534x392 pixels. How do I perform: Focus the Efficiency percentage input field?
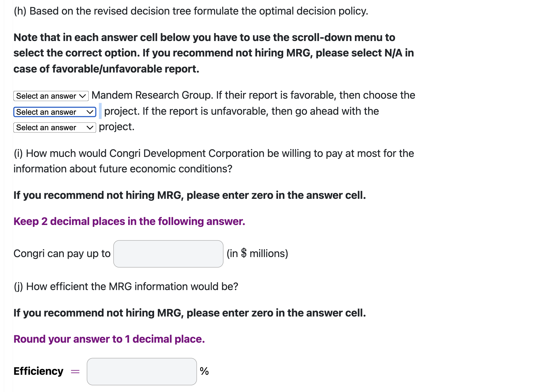(142, 371)
